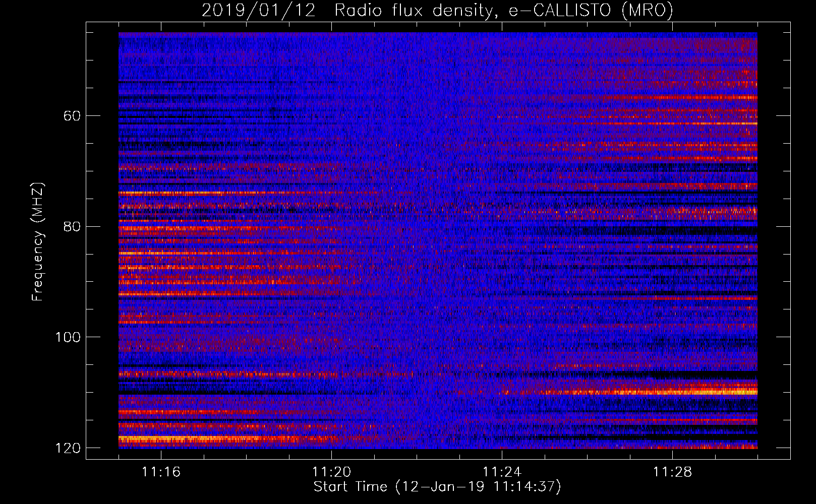Click the 11:24 time tick label
816x504 pixels.
click(x=502, y=472)
